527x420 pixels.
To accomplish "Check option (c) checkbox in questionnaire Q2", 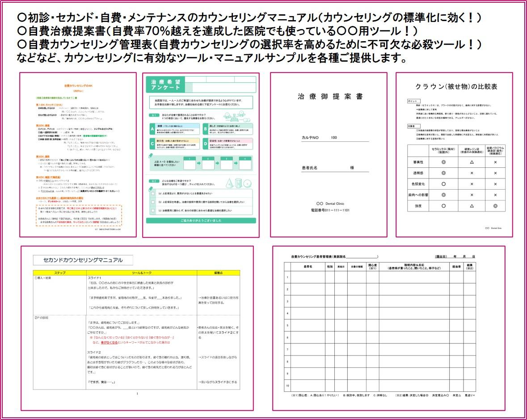I will click(x=153, y=211).
